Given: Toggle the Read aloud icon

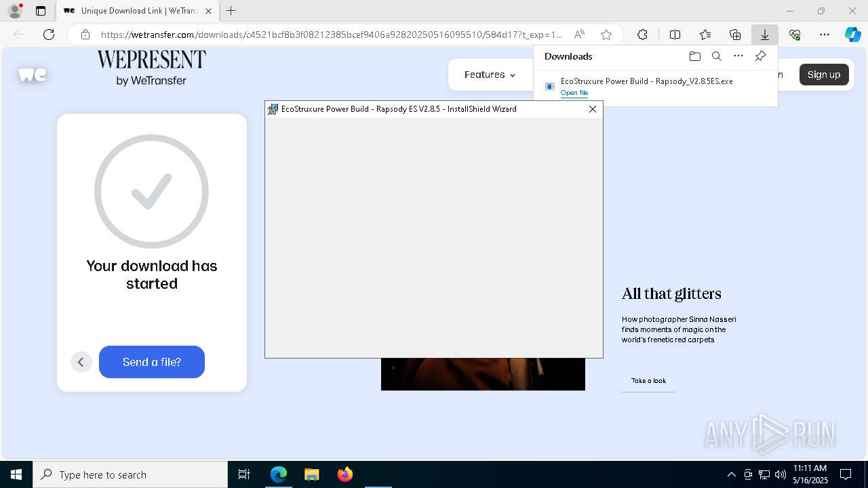Looking at the screenshot, I should [579, 35].
